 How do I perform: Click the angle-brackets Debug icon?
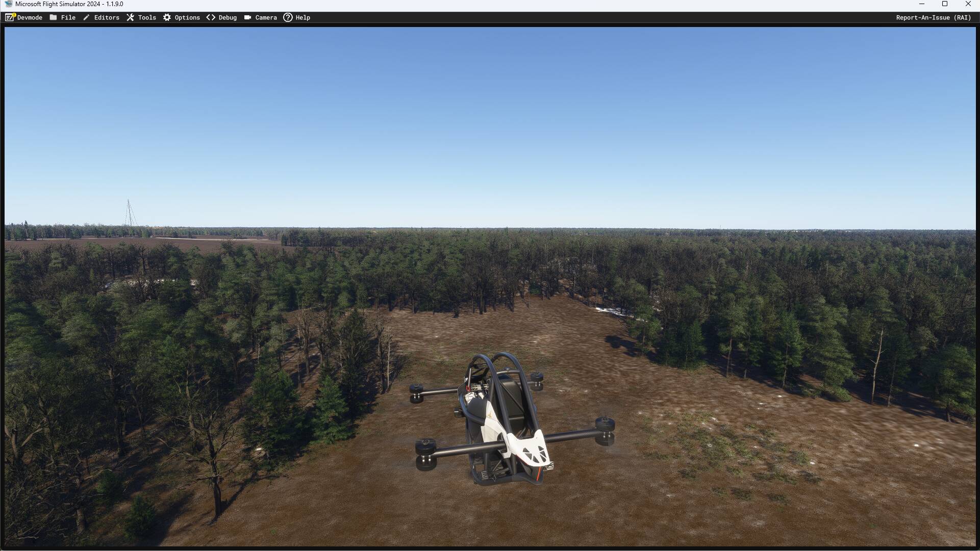(x=211, y=17)
